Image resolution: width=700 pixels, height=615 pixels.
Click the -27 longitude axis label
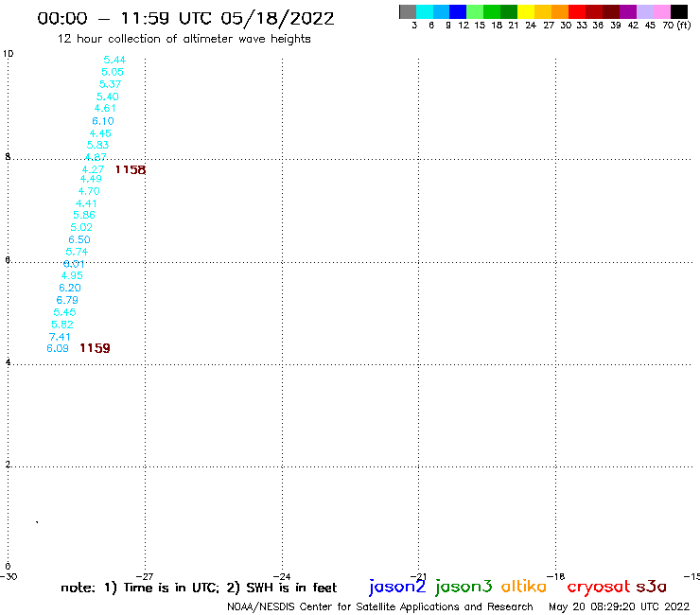coord(145,576)
